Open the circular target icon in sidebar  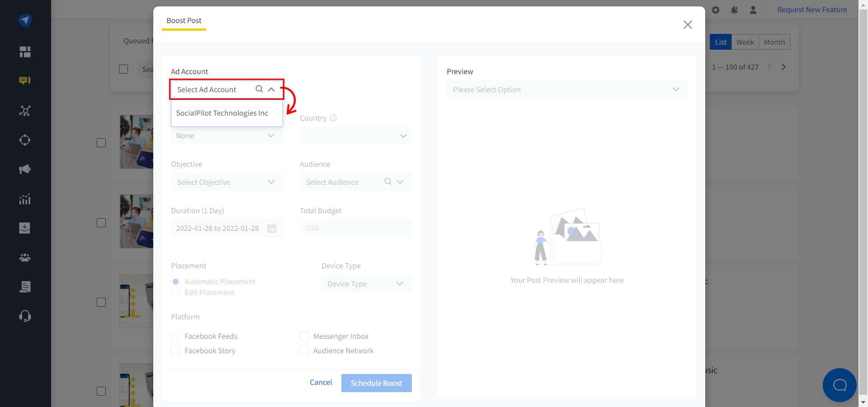25,140
